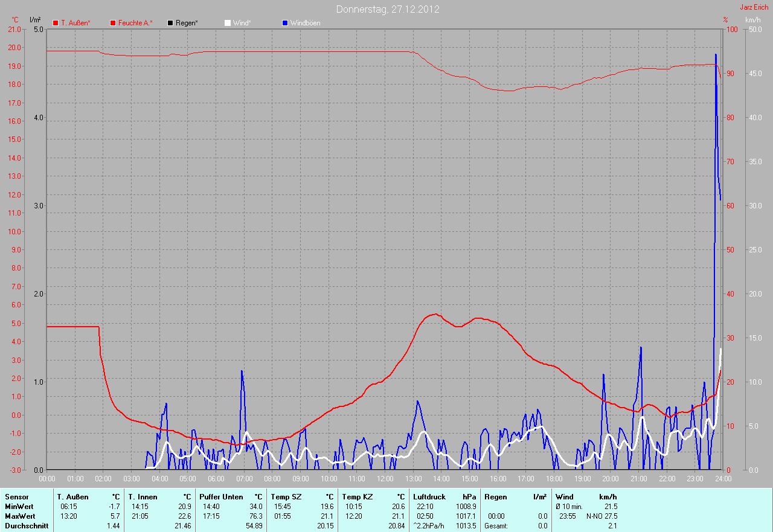
Task: Select the T. Innen column header
Action: [x=143, y=497]
